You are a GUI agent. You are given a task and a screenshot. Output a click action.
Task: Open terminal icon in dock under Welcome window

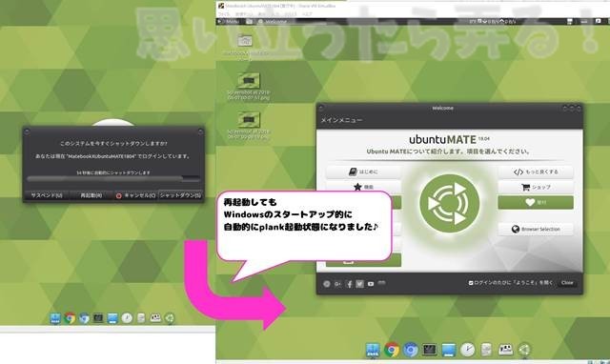point(430,350)
